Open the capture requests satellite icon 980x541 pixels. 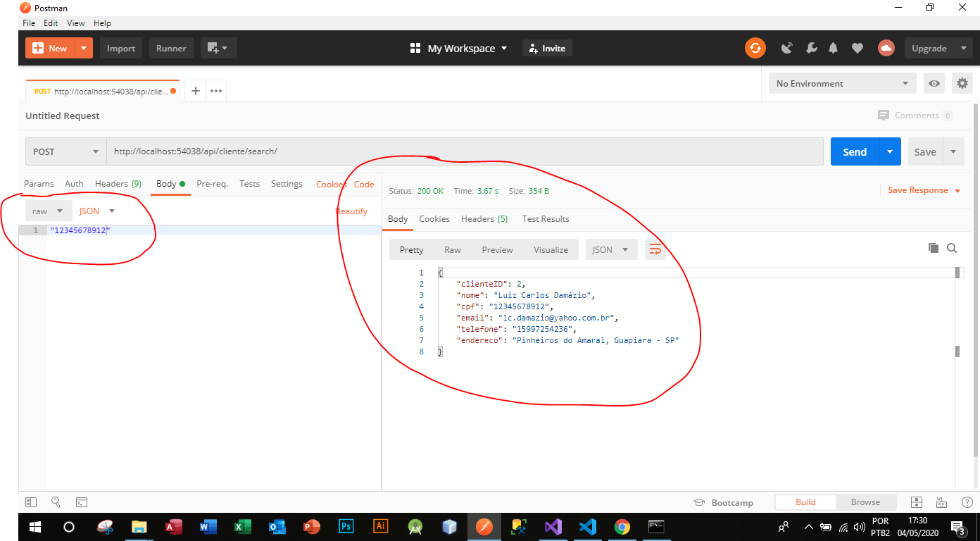coord(787,48)
